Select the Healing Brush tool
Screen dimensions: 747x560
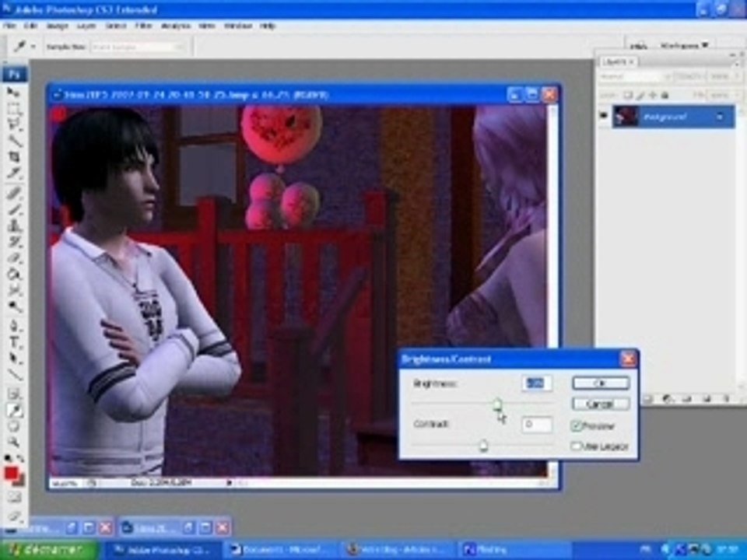click(14, 193)
